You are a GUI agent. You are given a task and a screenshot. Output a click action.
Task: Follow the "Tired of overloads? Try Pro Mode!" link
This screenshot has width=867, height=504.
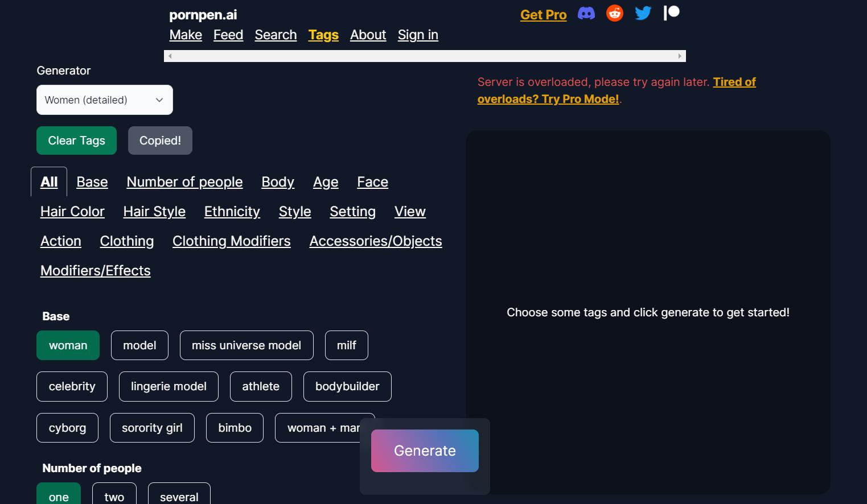[x=617, y=90]
